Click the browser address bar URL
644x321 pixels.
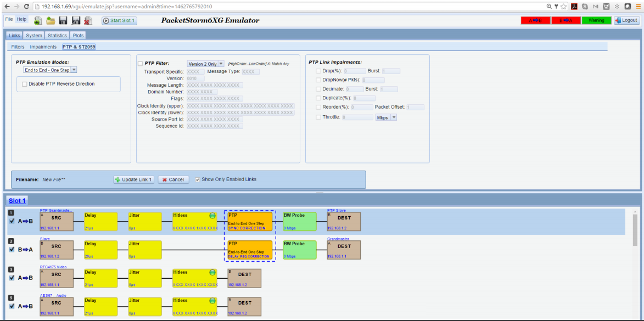pos(127,7)
